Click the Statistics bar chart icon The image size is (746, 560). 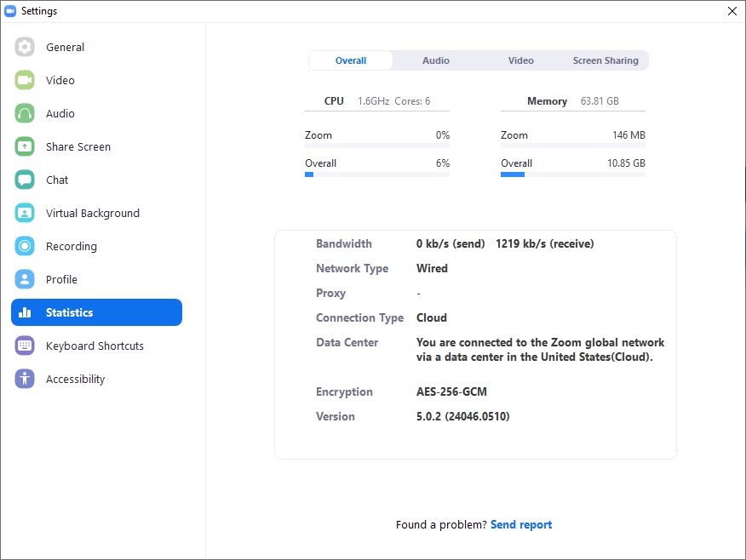point(25,312)
